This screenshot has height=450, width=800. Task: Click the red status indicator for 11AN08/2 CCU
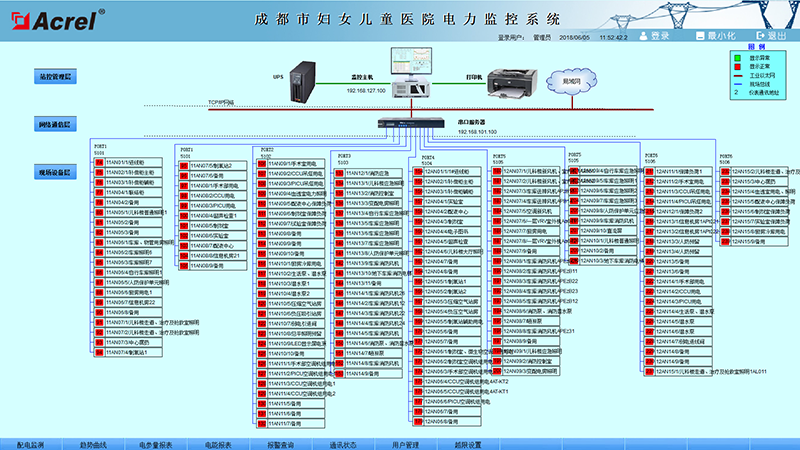184,196
